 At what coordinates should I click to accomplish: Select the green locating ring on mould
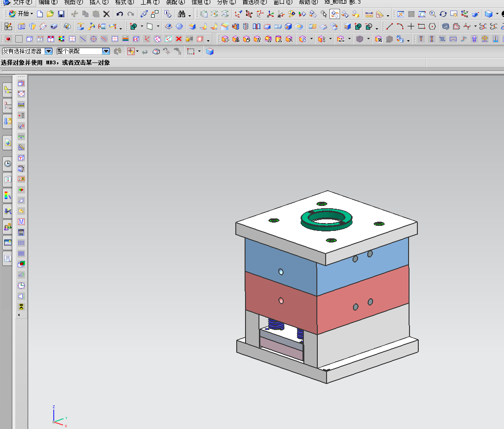point(327,219)
